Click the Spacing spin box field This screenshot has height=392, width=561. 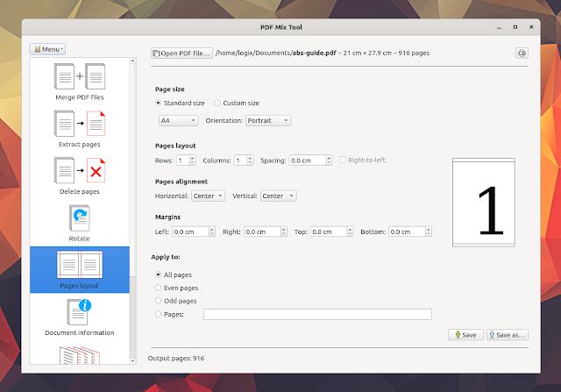310,160
